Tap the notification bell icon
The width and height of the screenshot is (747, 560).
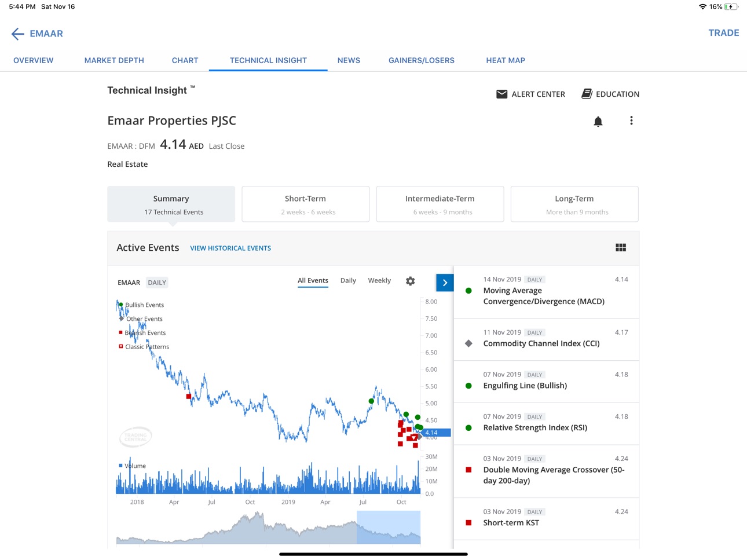[x=598, y=121]
